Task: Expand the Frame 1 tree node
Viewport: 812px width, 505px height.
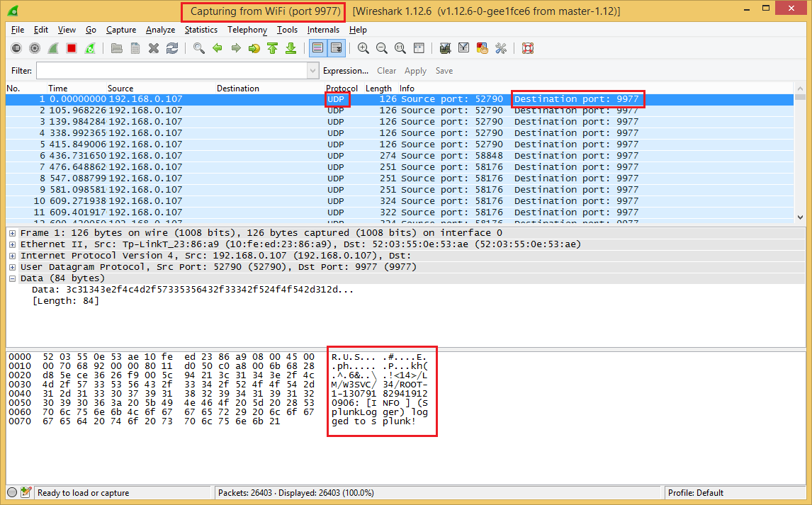Action: click(x=13, y=233)
